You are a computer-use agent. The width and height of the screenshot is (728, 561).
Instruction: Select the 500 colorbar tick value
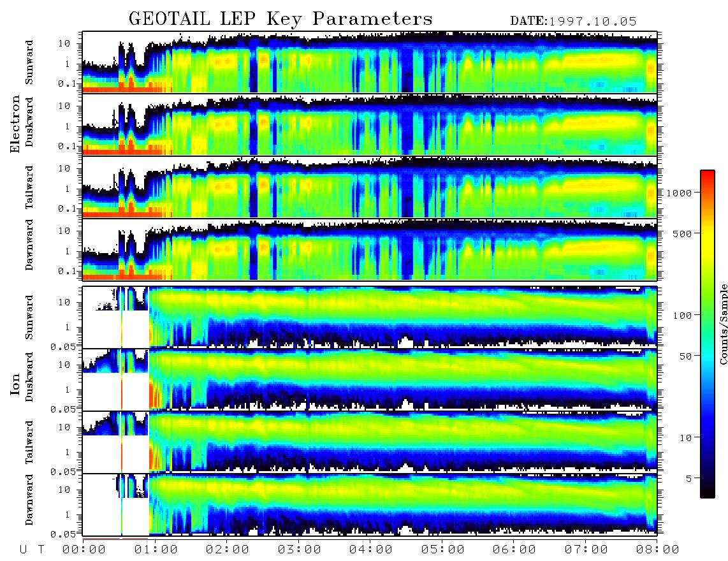(x=683, y=233)
